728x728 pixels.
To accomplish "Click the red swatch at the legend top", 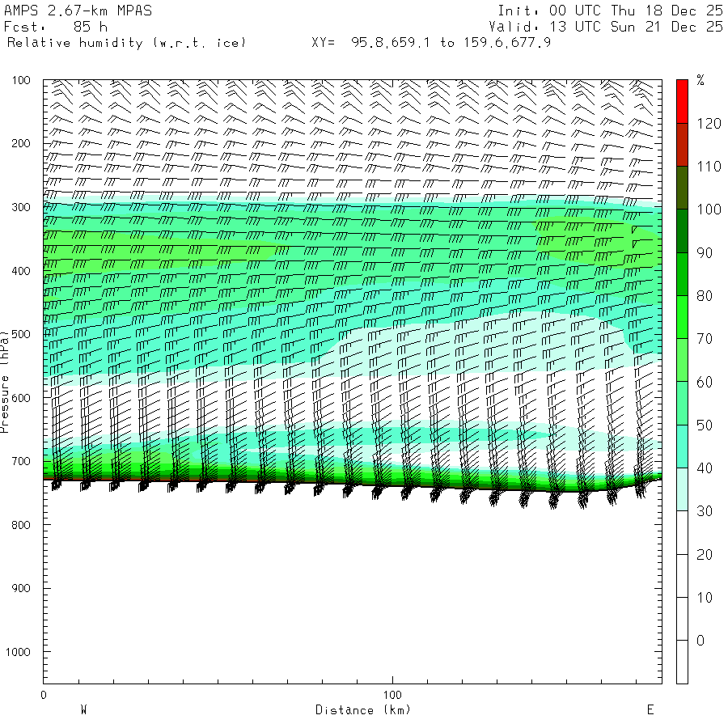I will click(x=682, y=101).
